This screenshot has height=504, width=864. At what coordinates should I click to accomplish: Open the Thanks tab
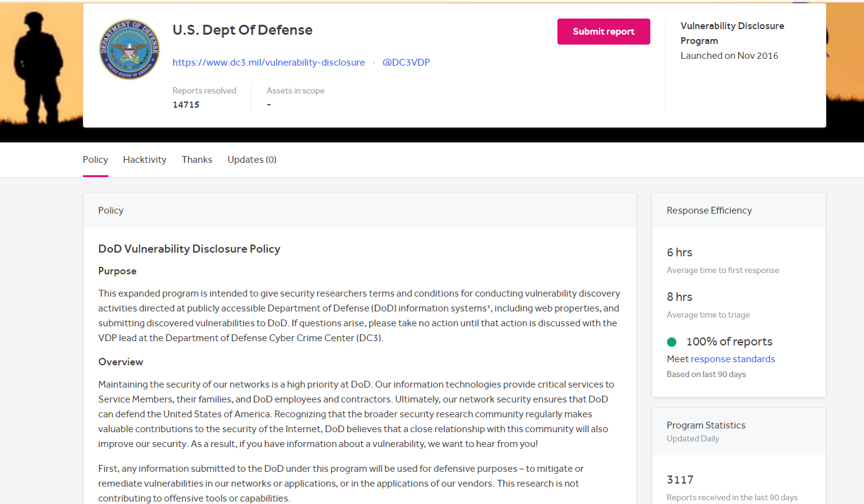tap(197, 160)
